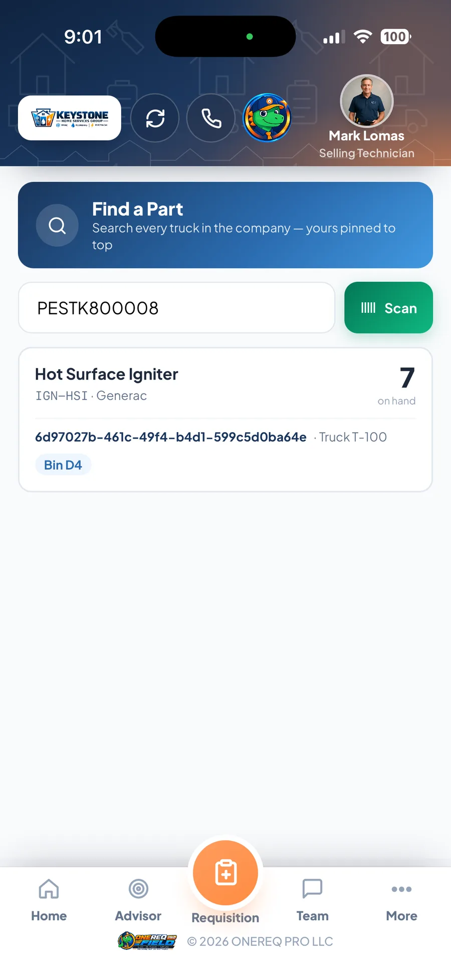Go to the Home tab
The image size is (451, 980).
coord(49,901)
